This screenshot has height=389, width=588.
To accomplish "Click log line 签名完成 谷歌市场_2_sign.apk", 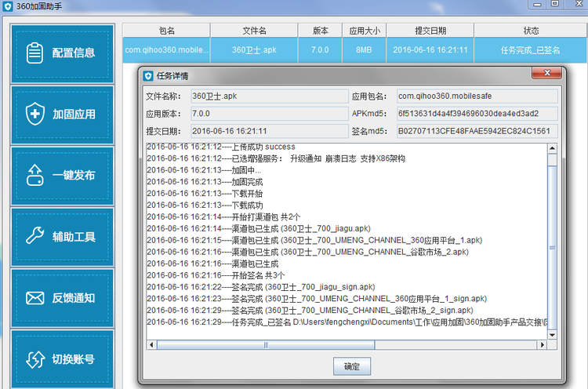I will tap(310, 311).
